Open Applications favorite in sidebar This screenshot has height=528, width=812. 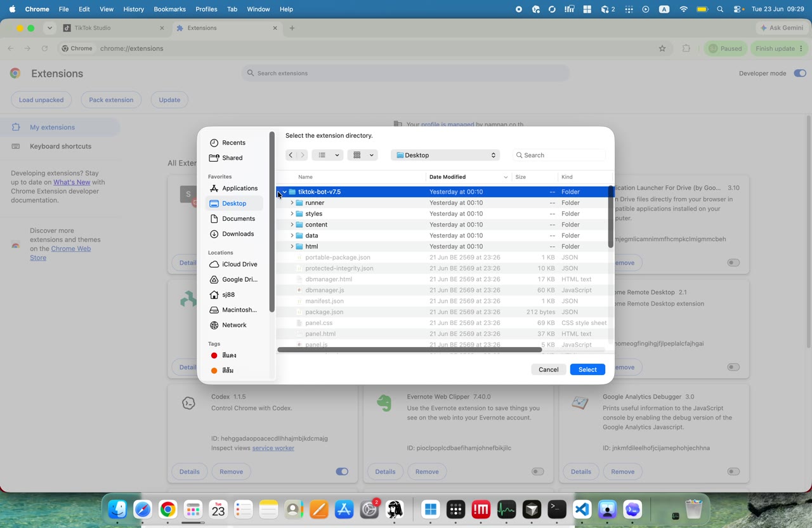pyautogui.click(x=235, y=188)
